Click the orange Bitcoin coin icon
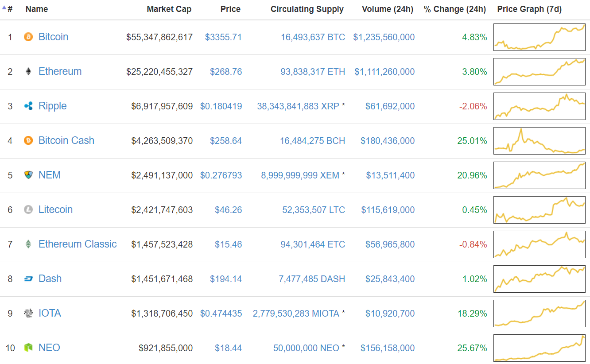590x364 pixels. point(28,37)
